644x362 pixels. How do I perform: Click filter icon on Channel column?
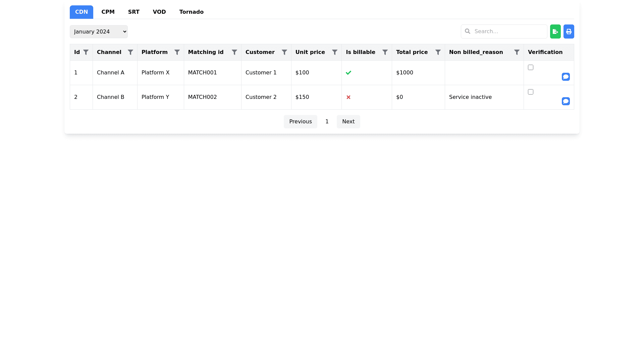click(130, 52)
